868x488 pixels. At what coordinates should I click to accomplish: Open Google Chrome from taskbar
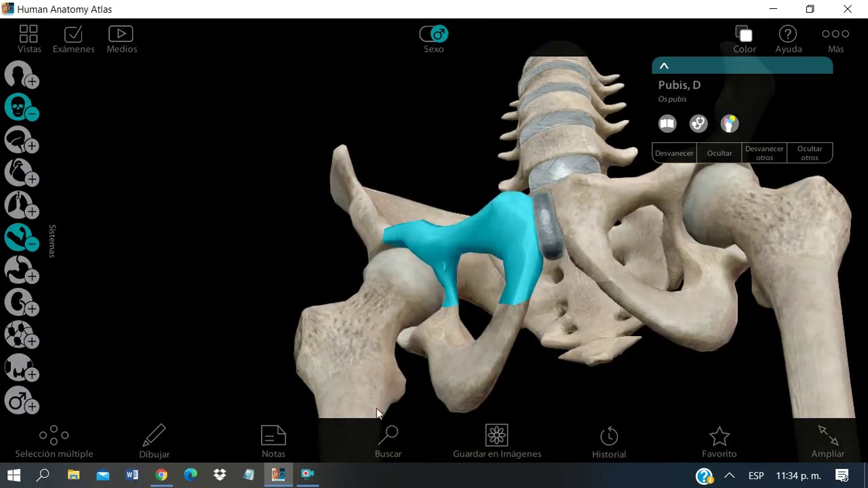[x=161, y=475]
